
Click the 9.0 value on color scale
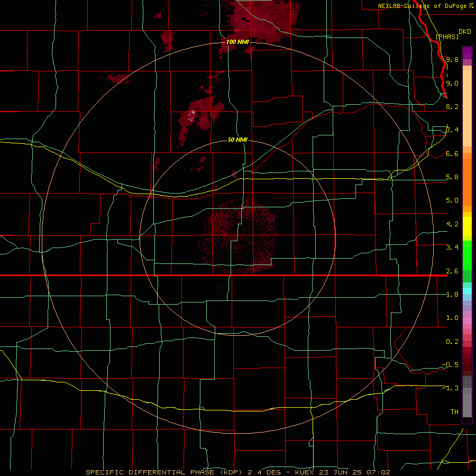coord(452,83)
